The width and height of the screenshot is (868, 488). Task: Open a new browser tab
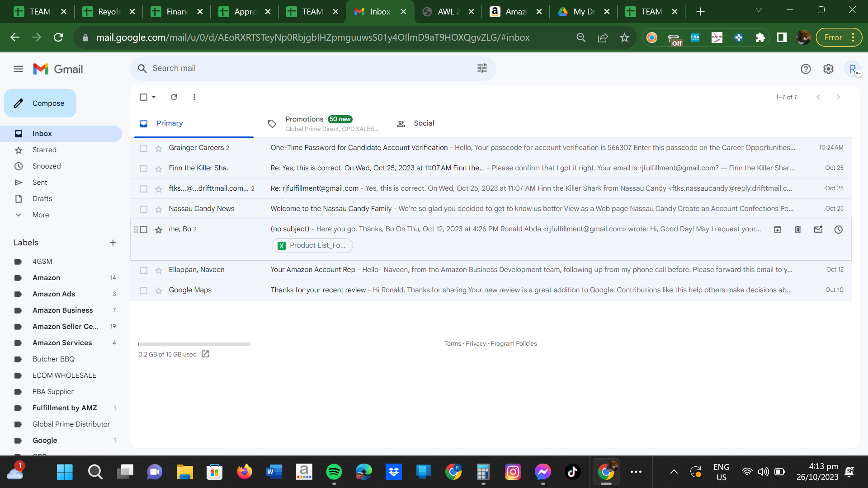[x=700, y=12]
